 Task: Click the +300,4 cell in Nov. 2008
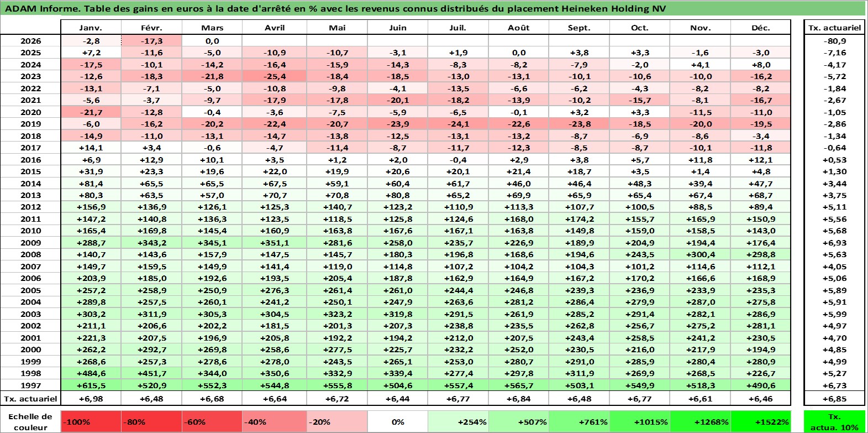(x=700, y=254)
